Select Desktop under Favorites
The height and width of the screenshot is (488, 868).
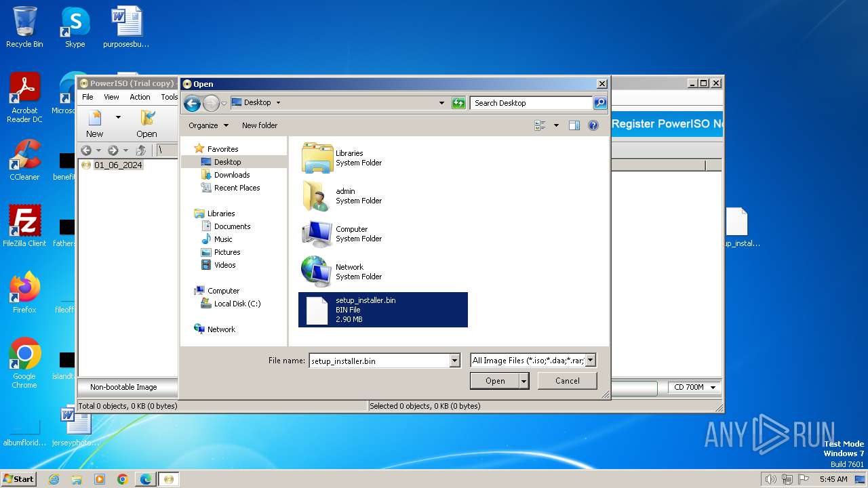pyautogui.click(x=227, y=162)
